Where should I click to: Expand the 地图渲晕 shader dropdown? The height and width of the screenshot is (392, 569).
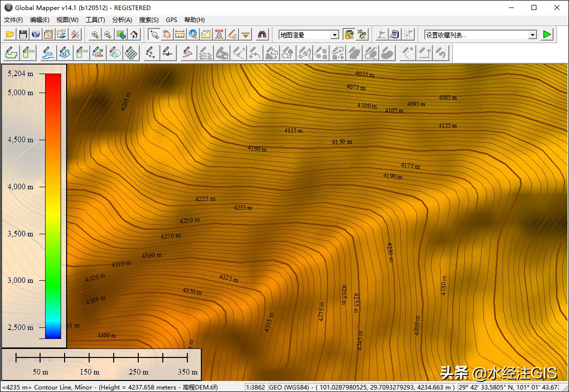click(335, 35)
